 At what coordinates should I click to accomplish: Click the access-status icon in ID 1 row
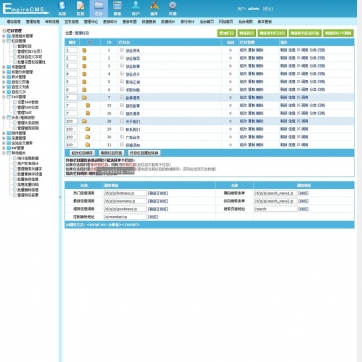pos(230,50)
